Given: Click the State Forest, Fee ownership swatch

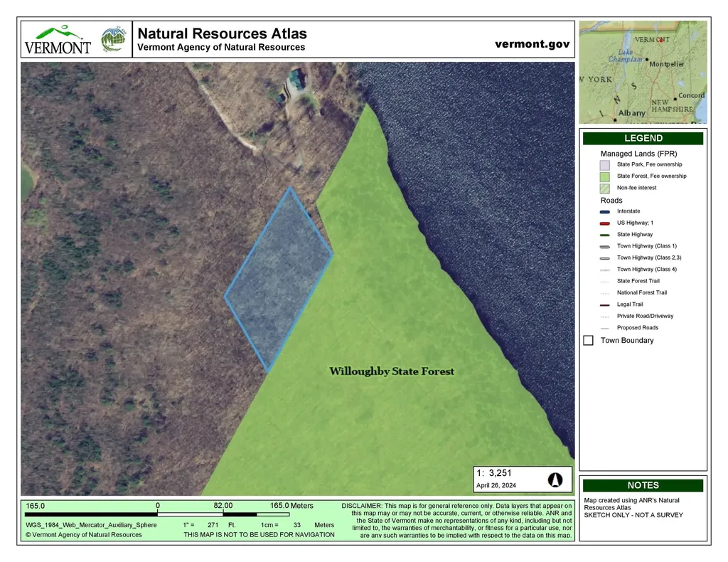Looking at the screenshot, I should coord(605,176).
